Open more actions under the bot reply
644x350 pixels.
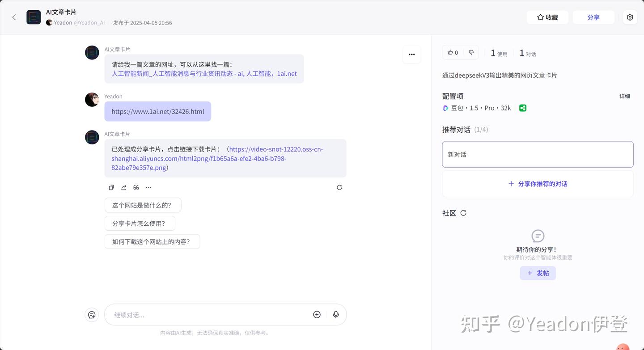tap(148, 188)
